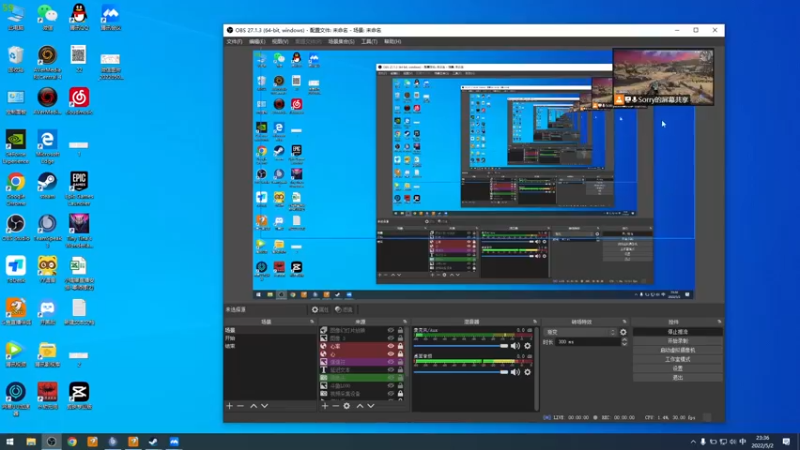The width and height of the screenshot is (800, 450).
Task: Move the scene down in Scenes toolbar
Action: [264, 406]
